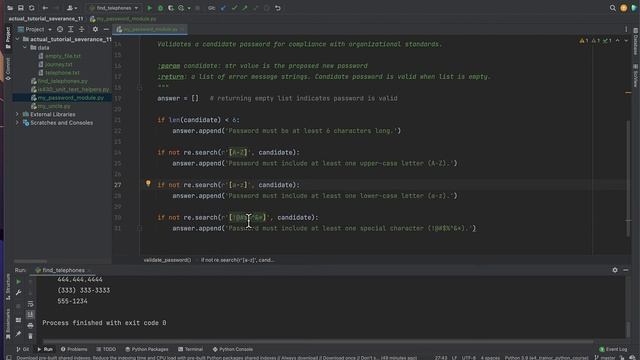
Task: Collapse the data folder in tree
Action: pos(25,48)
